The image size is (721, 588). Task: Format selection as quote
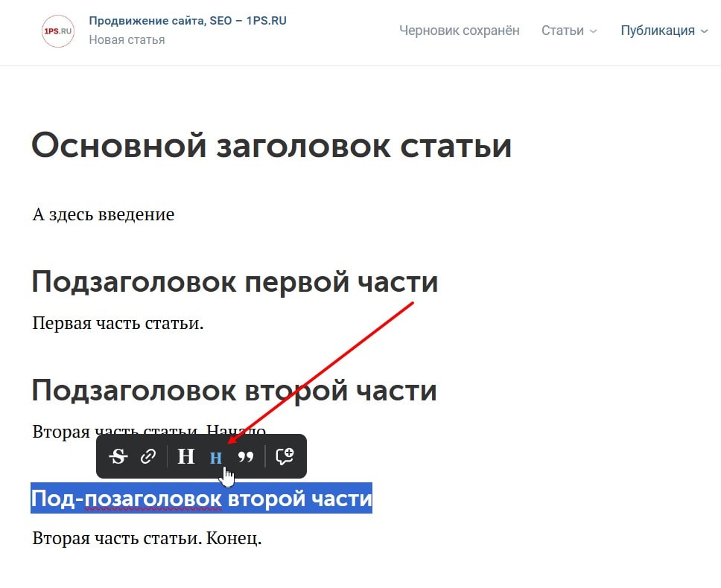(x=246, y=456)
